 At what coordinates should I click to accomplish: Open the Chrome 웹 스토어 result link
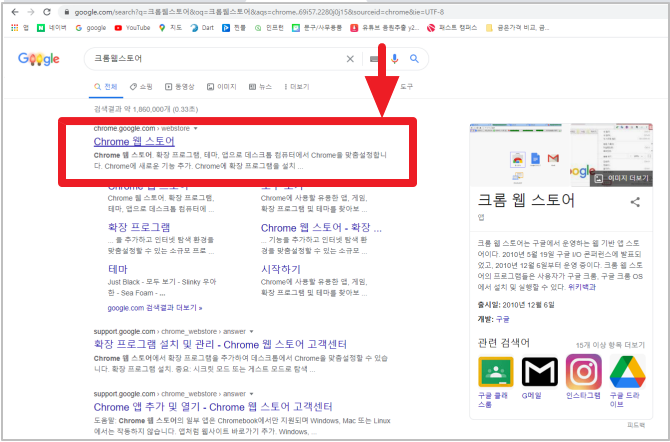coord(134,141)
